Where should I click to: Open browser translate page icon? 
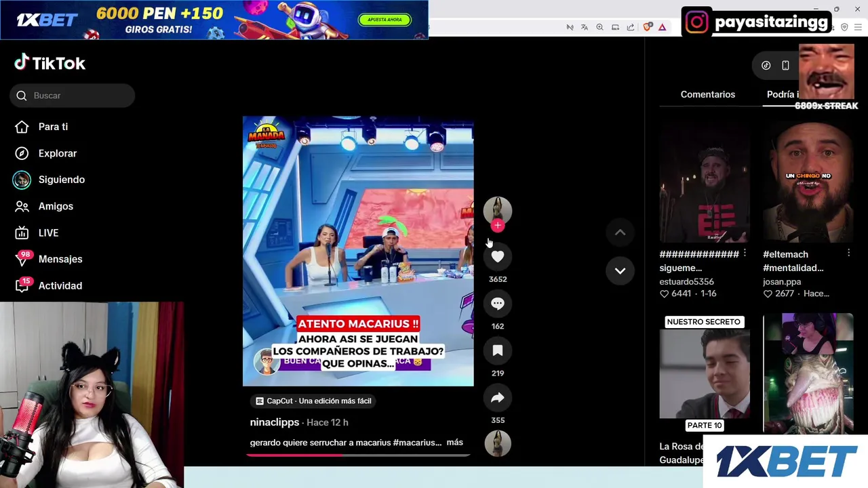(585, 27)
